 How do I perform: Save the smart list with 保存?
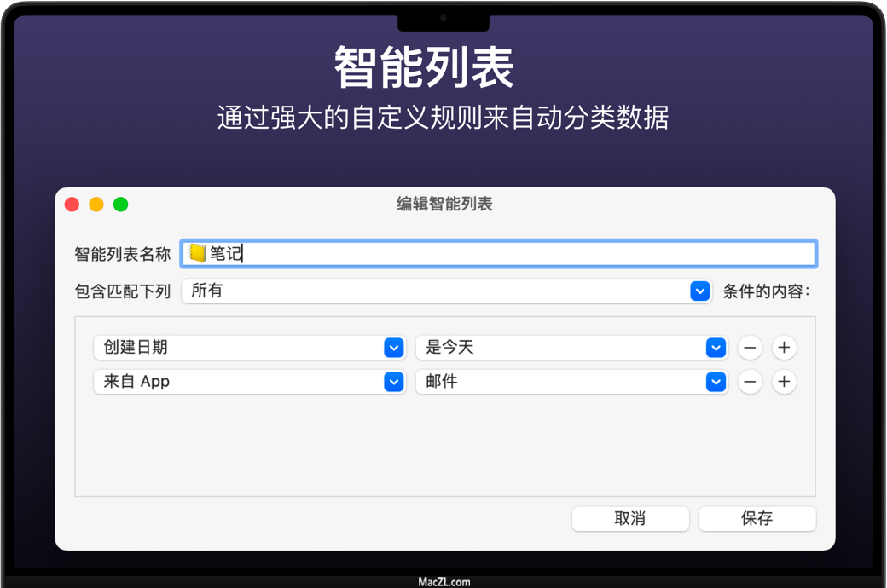click(757, 518)
